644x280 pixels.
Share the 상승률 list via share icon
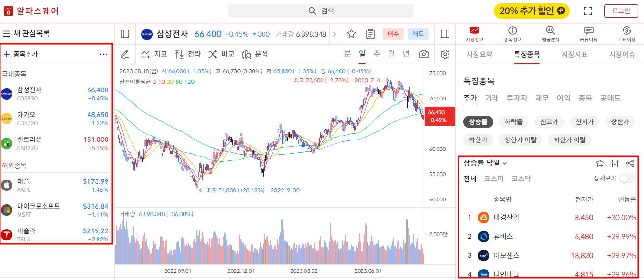[x=630, y=163]
